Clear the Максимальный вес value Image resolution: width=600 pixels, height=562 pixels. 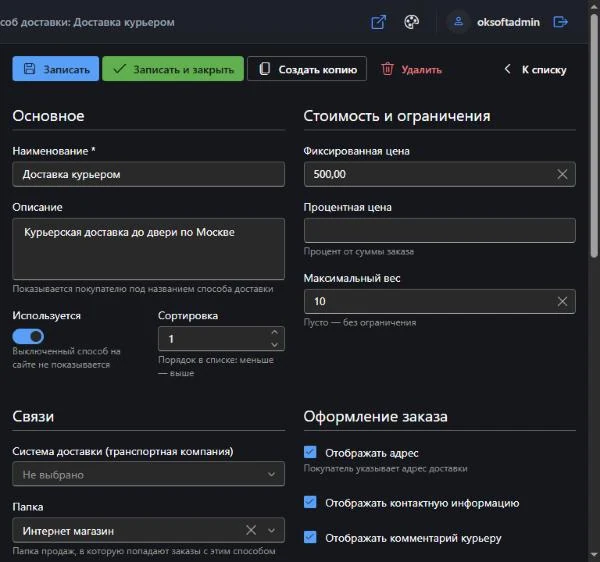[562, 301]
